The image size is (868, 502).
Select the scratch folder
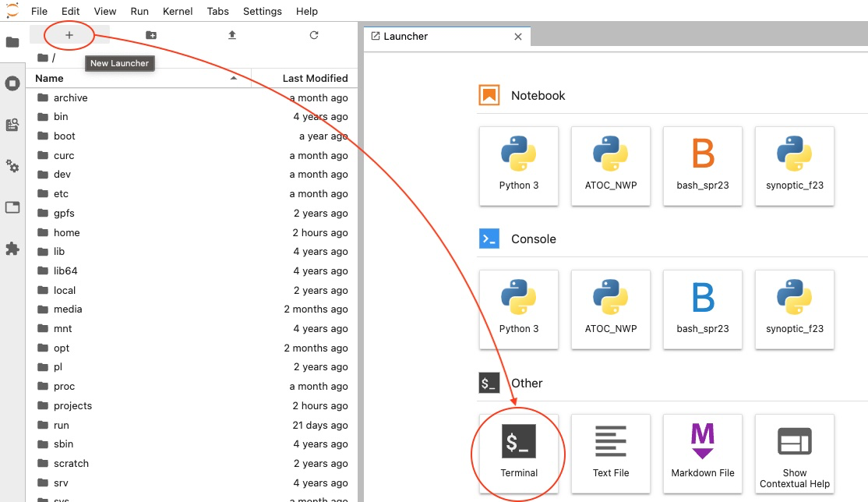pyautogui.click(x=192, y=463)
